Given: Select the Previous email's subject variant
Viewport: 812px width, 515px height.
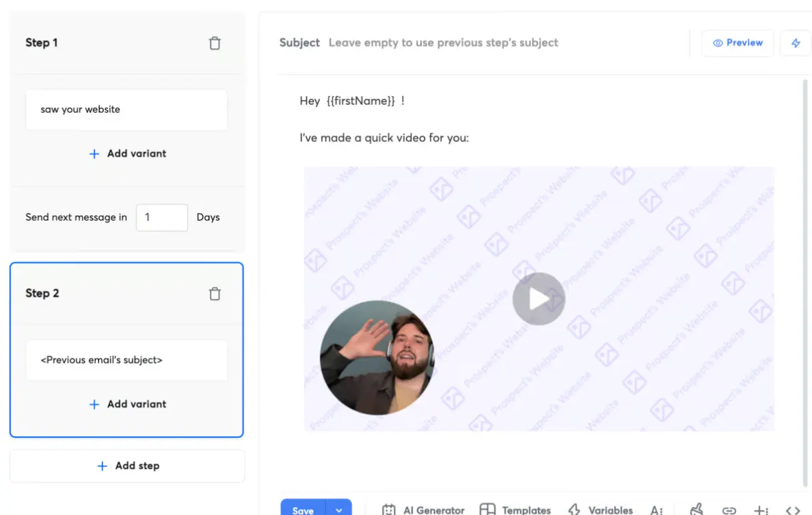Looking at the screenshot, I should click(127, 360).
